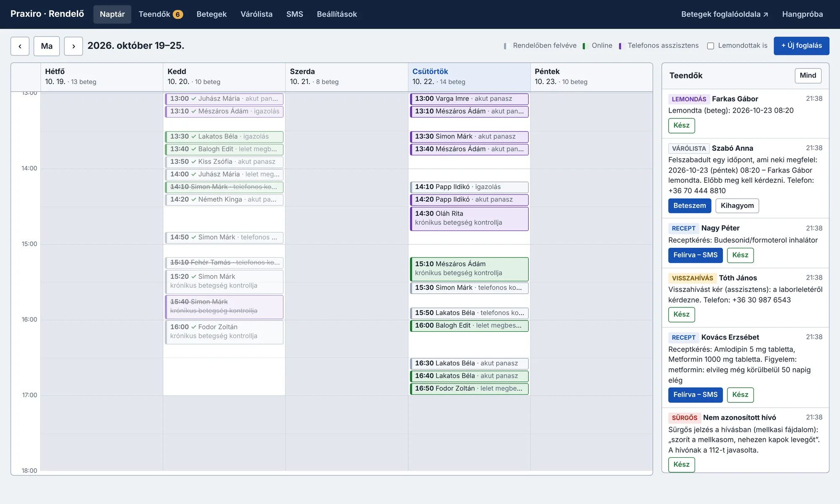The width and height of the screenshot is (840, 504).
Task: Select the Péntek 10. 23. day header
Action: pyautogui.click(x=591, y=77)
